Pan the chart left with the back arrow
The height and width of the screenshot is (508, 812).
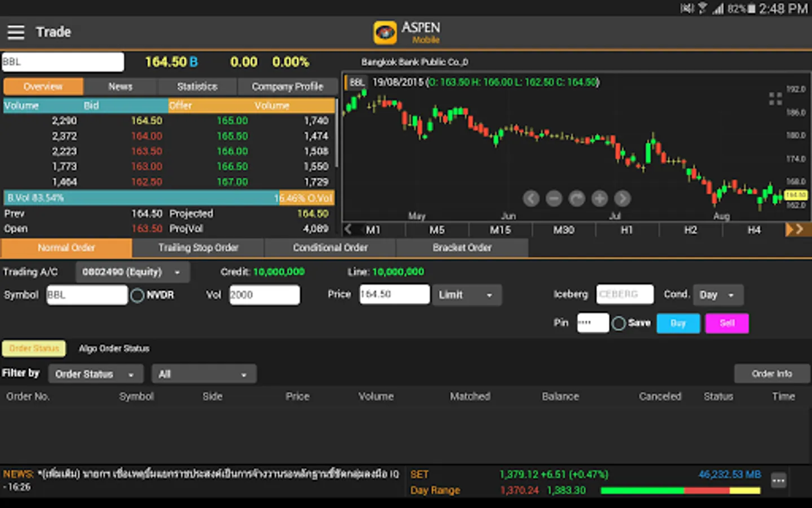coord(531,199)
